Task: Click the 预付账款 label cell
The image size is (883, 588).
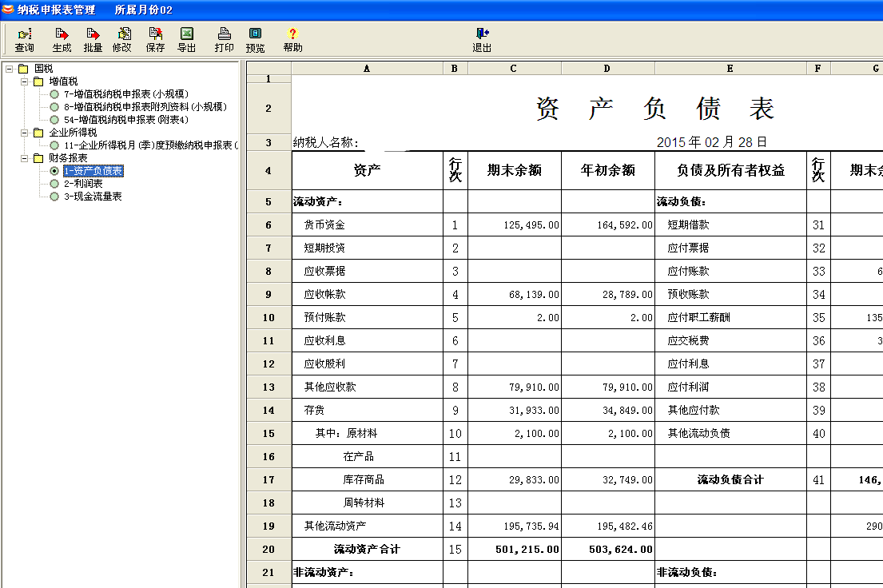Action: coord(367,318)
